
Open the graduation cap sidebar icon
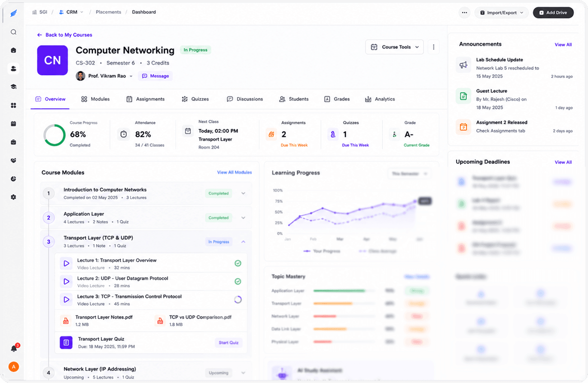click(13, 87)
